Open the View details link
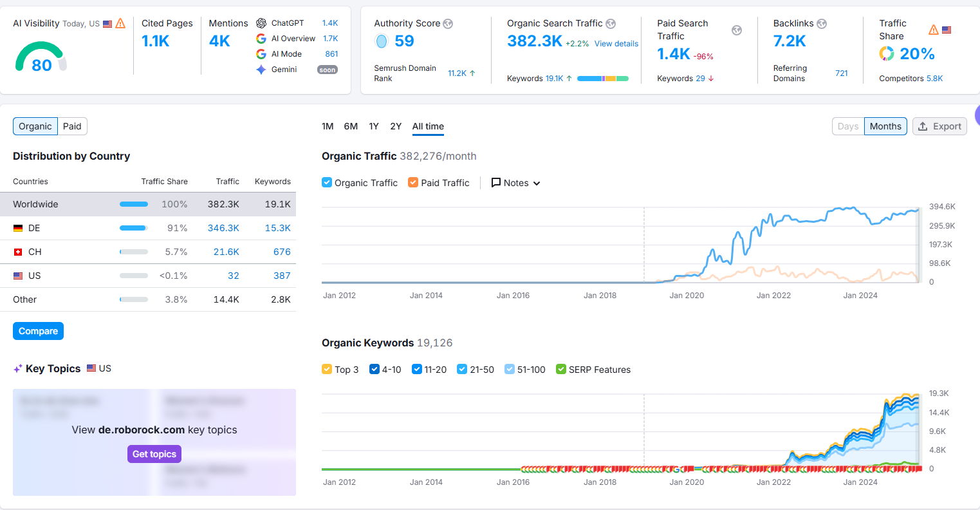The width and height of the screenshot is (980, 510). [x=616, y=44]
